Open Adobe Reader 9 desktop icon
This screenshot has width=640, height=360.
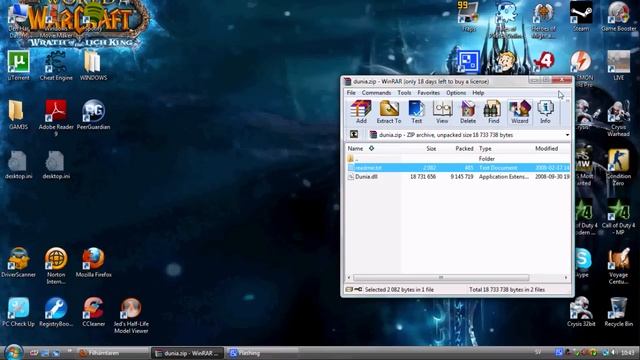point(56,118)
